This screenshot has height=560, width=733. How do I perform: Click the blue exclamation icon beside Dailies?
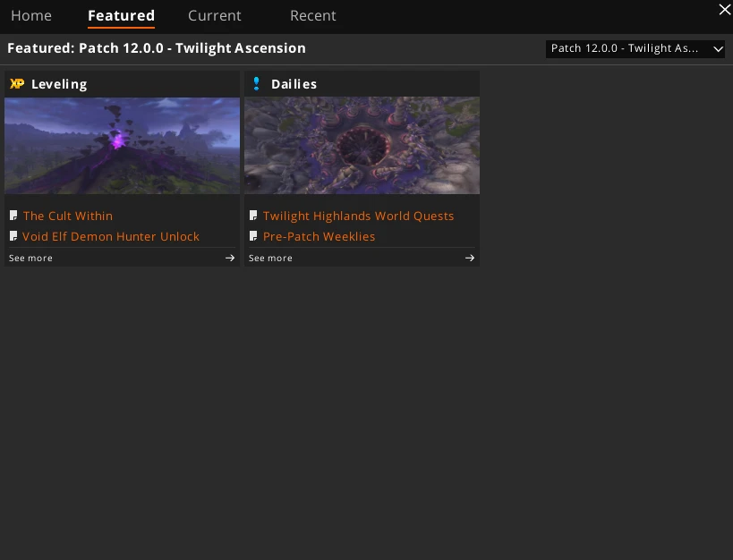point(257,84)
